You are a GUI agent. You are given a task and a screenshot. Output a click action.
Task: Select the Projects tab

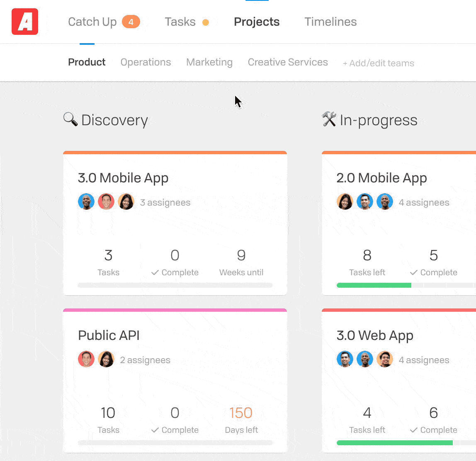[x=257, y=22]
